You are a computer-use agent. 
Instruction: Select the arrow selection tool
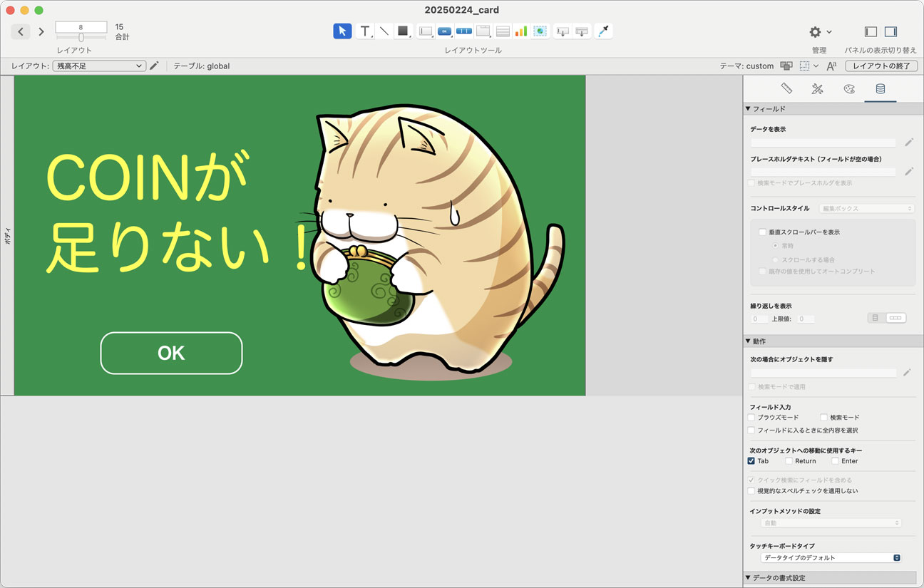tap(342, 31)
